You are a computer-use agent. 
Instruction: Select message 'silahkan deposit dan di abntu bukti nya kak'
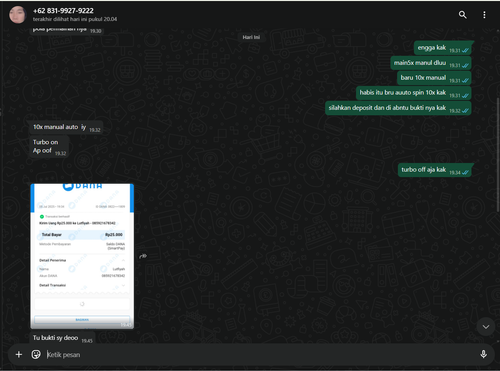[x=398, y=108]
